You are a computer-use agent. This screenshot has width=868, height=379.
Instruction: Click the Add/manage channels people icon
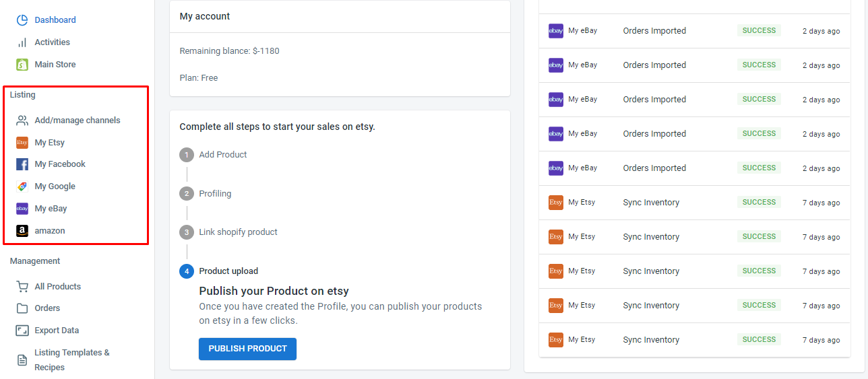[22, 120]
